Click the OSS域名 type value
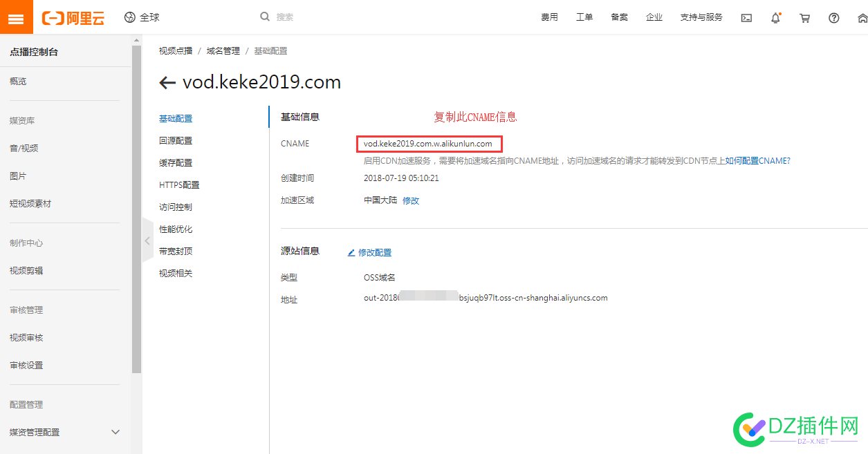The width and height of the screenshot is (868, 454). (x=380, y=278)
